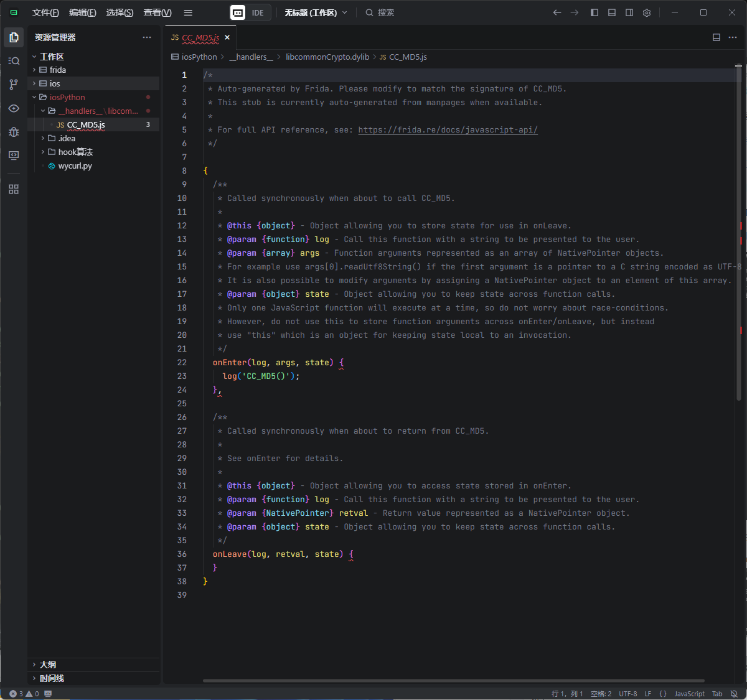Open wycurl.py in the file tree
The image size is (747, 700).
(93, 166)
